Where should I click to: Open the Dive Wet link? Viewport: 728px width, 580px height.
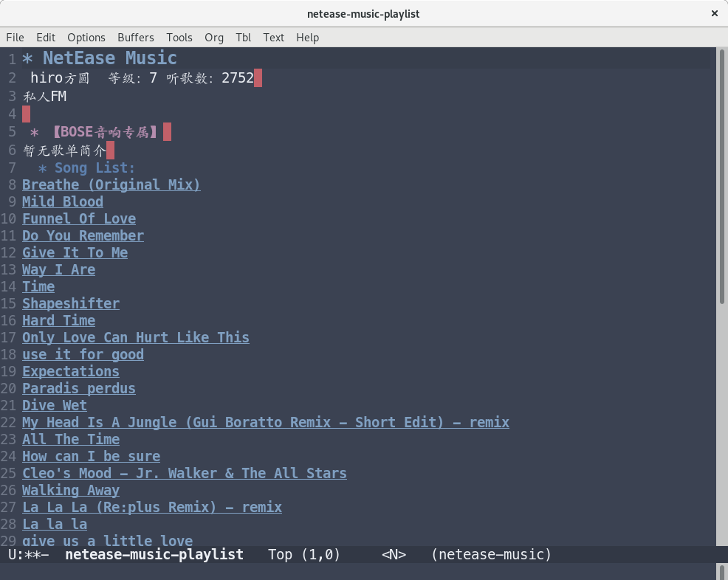click(55, 406)
